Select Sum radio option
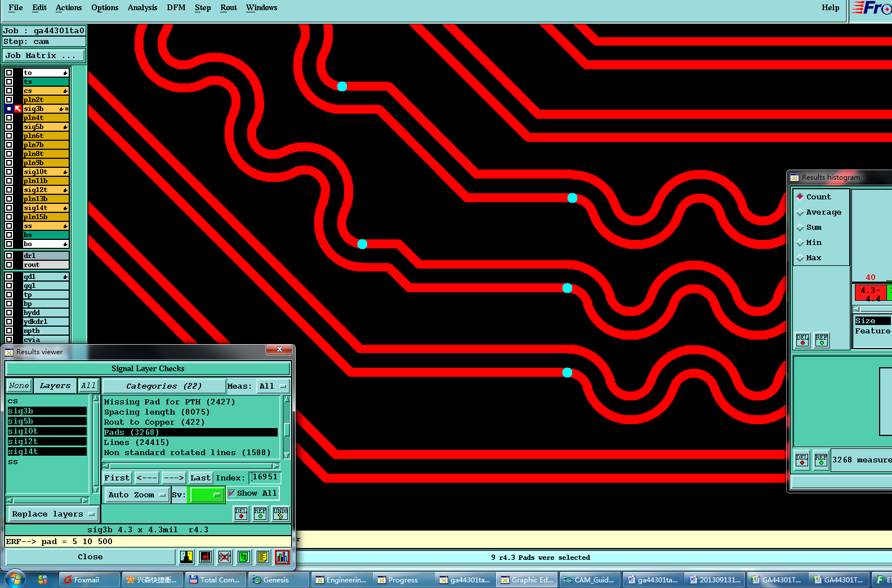The width and height of the screenshot is (892, 588). pyautogui.click(x=800, y=228)
